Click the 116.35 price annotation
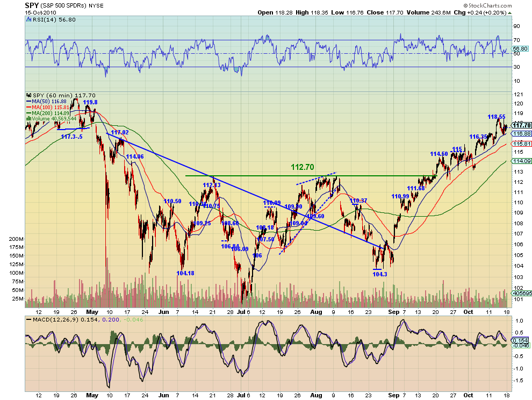This screenshot has height=400, width=532. (478, 137)
